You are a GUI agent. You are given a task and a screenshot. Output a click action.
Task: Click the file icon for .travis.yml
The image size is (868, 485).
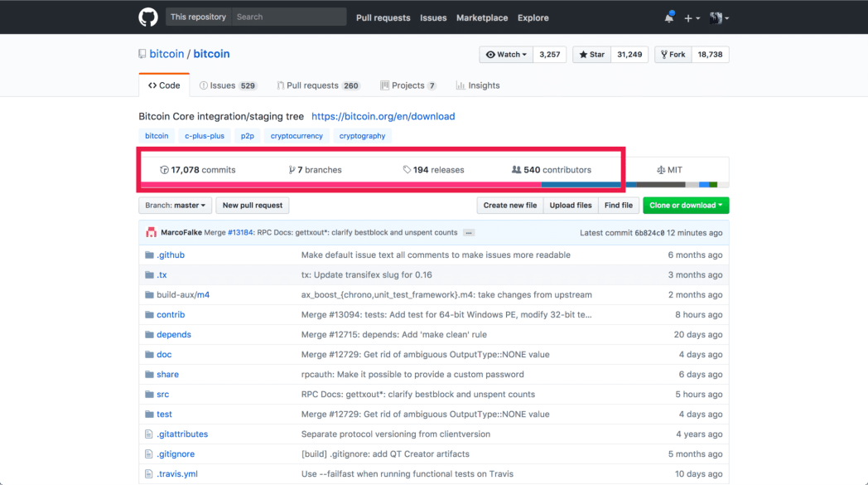point(148,474)
